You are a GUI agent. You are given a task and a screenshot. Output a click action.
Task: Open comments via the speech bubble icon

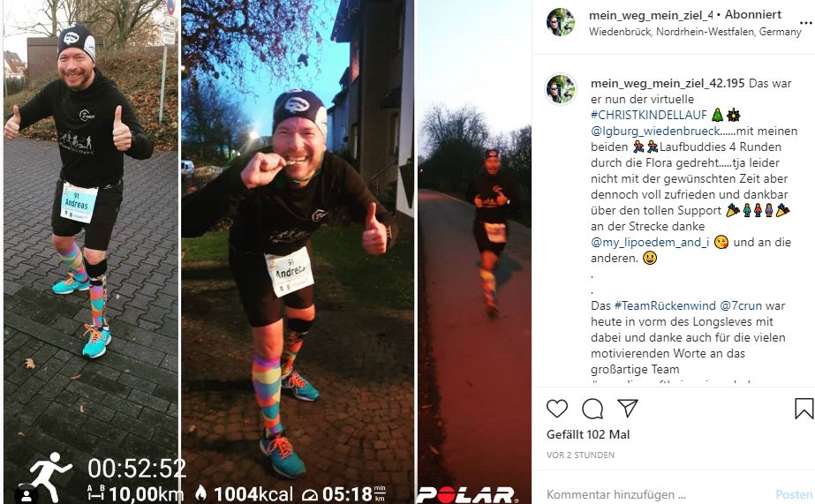click(x=592, y=409)
